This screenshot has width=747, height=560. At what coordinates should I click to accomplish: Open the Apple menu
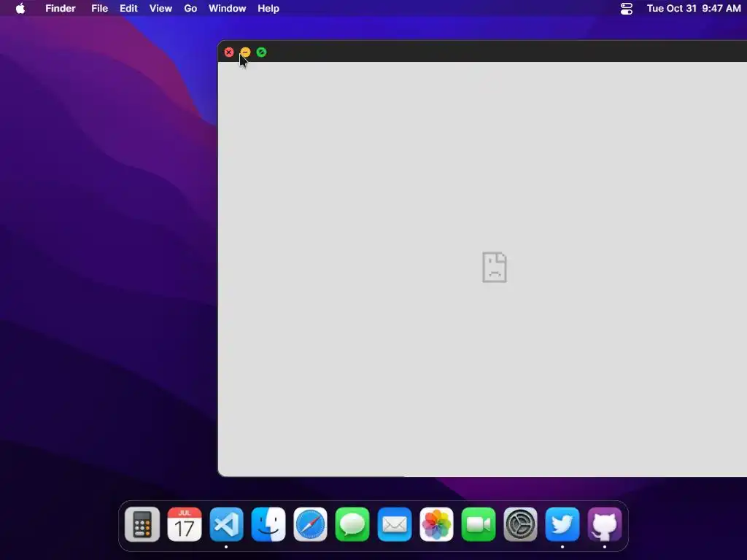(x=20, y=8)
